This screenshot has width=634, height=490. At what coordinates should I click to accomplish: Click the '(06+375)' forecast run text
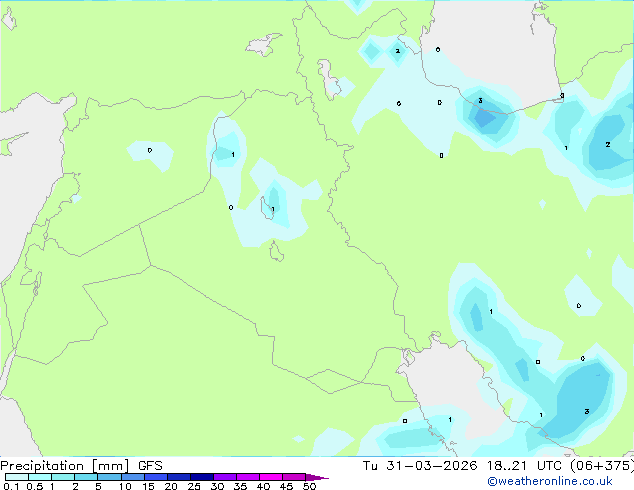(x=602, y=466)
